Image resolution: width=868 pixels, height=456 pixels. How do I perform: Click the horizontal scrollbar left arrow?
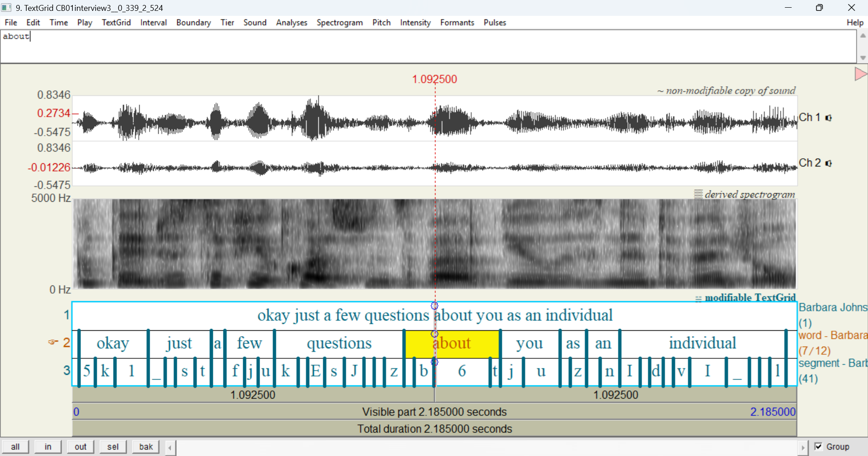[170, 448]
